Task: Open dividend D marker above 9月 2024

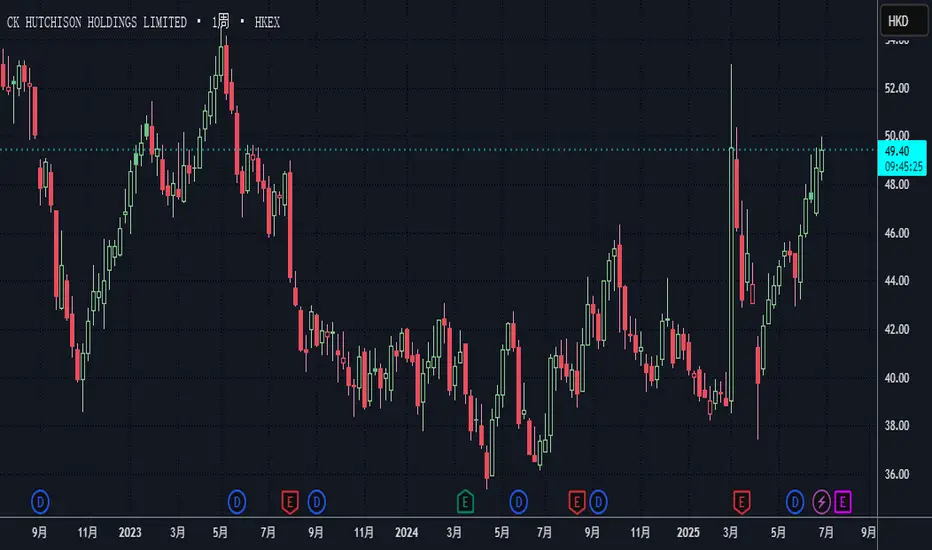Action: (598, 502)
